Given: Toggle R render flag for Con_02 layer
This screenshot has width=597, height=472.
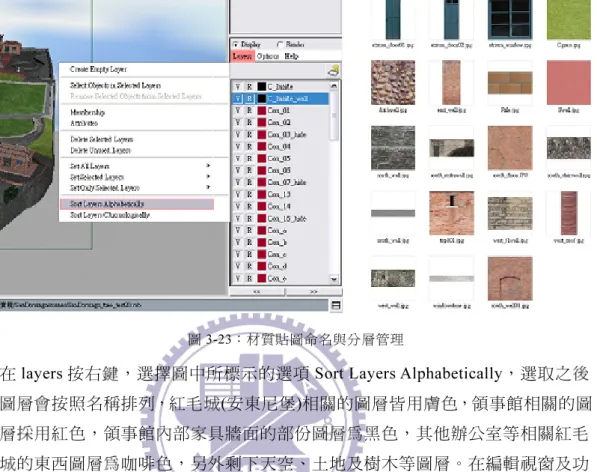Looking at the screenshot, I should click(x=249, y=123).
